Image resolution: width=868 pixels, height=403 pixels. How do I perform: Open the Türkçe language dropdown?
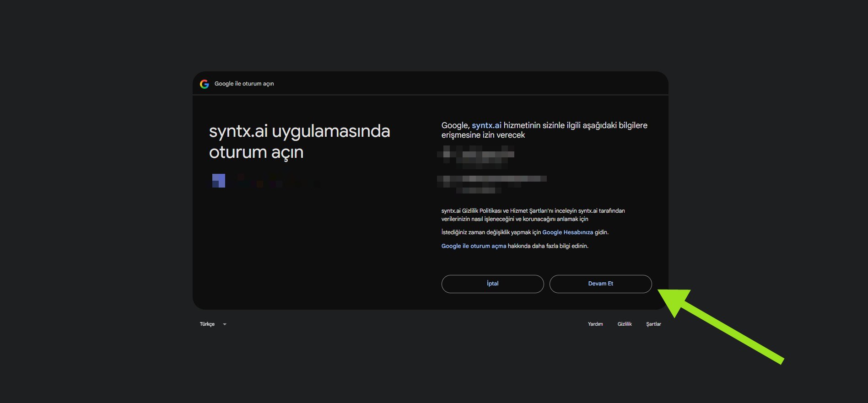(x=213, y=324)
